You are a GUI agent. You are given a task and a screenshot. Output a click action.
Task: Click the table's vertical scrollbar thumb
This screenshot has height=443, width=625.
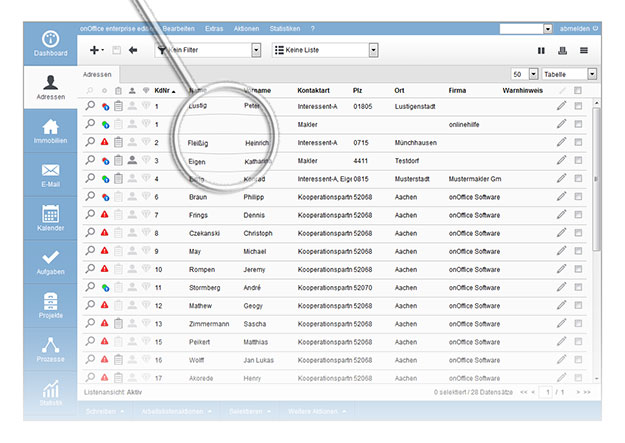(596, 179)
